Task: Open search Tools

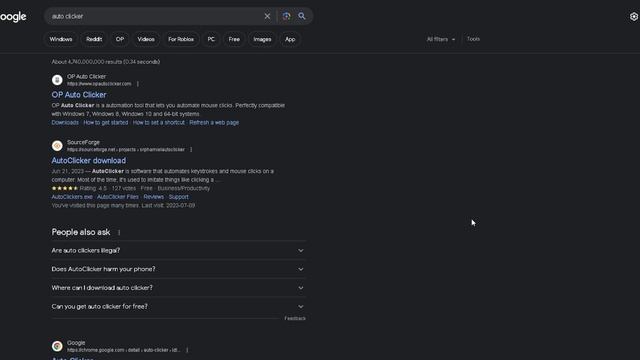Action: click(x=473, y=39)
